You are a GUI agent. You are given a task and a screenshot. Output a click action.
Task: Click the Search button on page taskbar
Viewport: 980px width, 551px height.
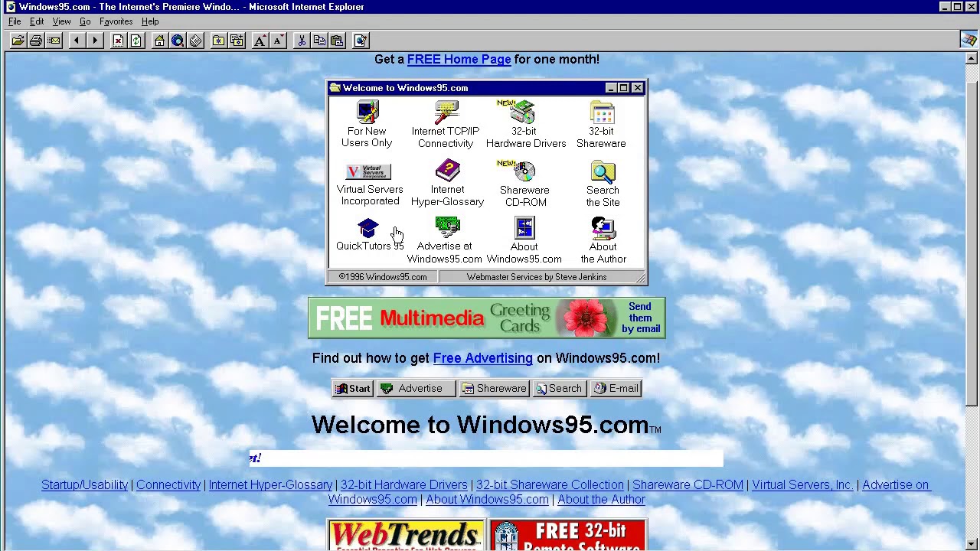tap(560, 388)
